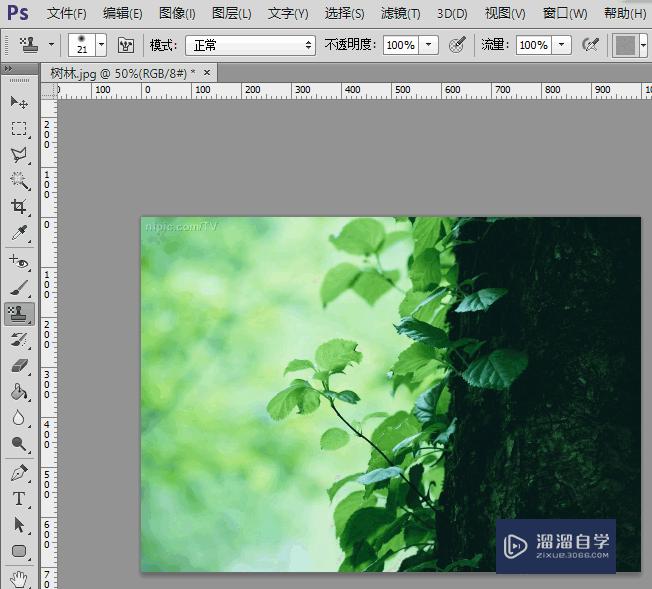Open the 编辑(E) menu
The image size is (652, 589).
[x=123, y=14]
